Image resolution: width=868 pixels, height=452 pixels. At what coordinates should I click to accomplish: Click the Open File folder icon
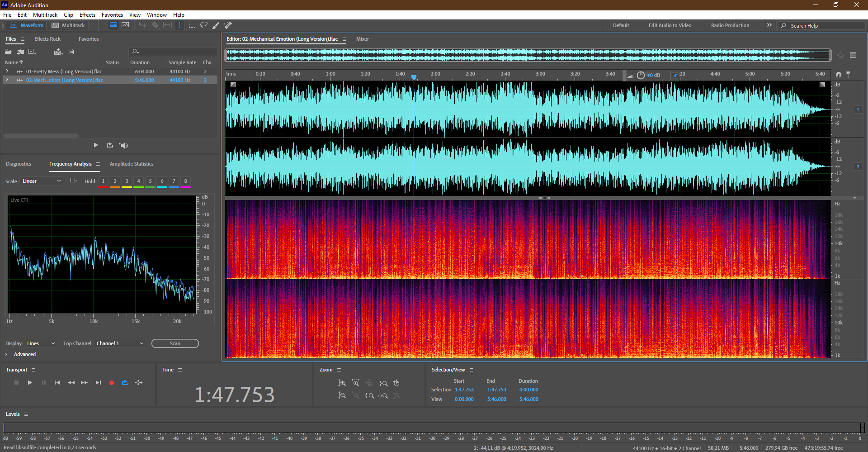tap(8, 52)
